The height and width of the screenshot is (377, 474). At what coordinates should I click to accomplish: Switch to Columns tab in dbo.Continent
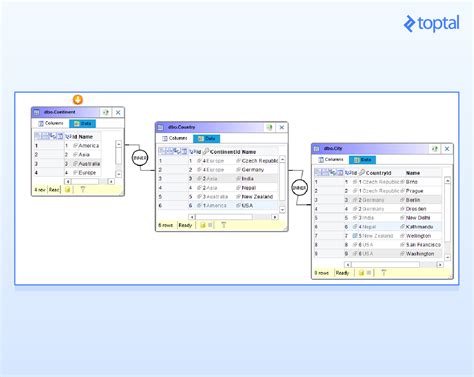pyautogui.click(x=51, y=123)
